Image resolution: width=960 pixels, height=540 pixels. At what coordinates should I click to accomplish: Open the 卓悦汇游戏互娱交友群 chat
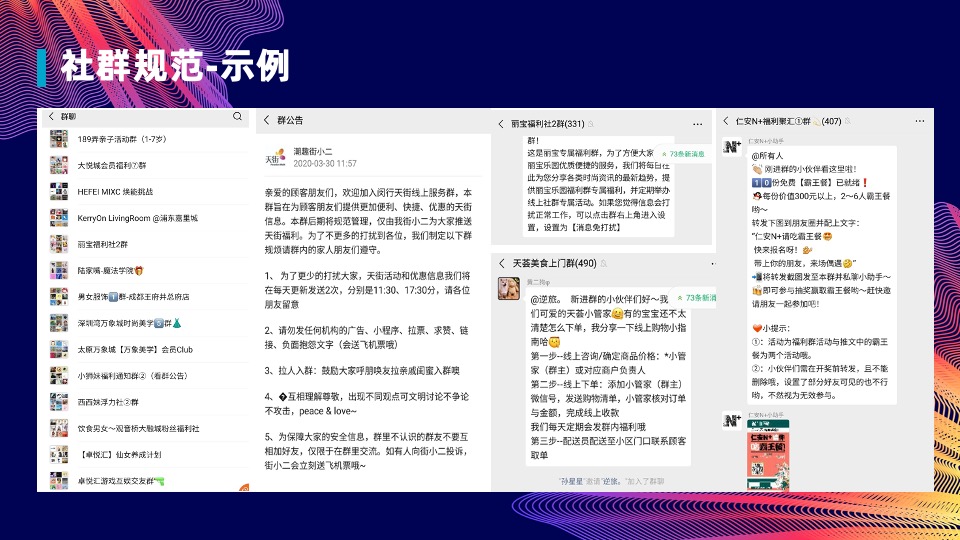tap(147, 481)
